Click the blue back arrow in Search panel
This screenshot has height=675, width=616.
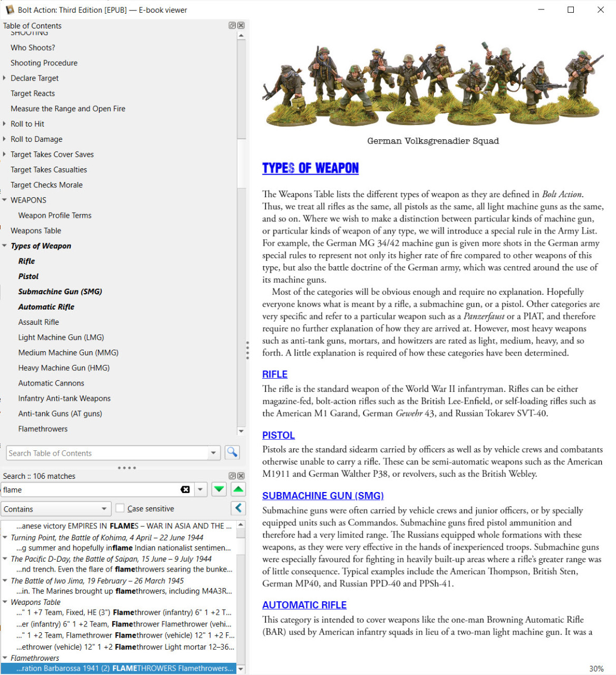tap(238, 508)
